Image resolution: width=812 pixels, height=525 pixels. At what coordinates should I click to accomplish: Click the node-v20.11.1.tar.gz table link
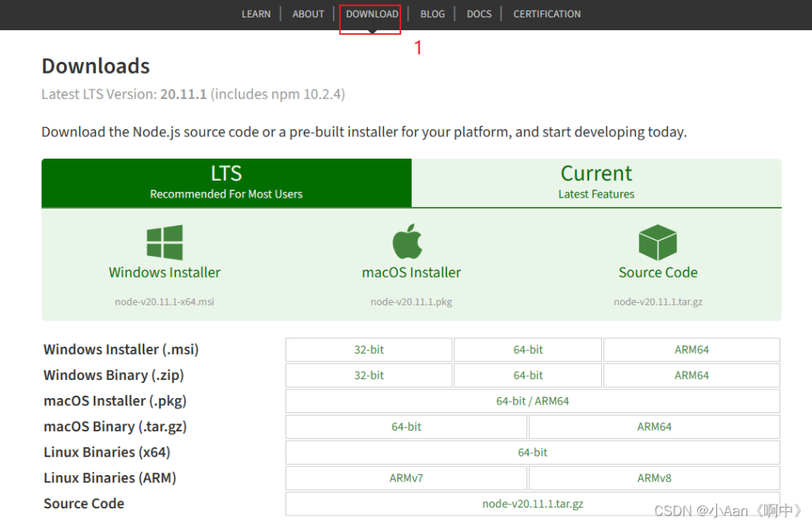[532, 504]
